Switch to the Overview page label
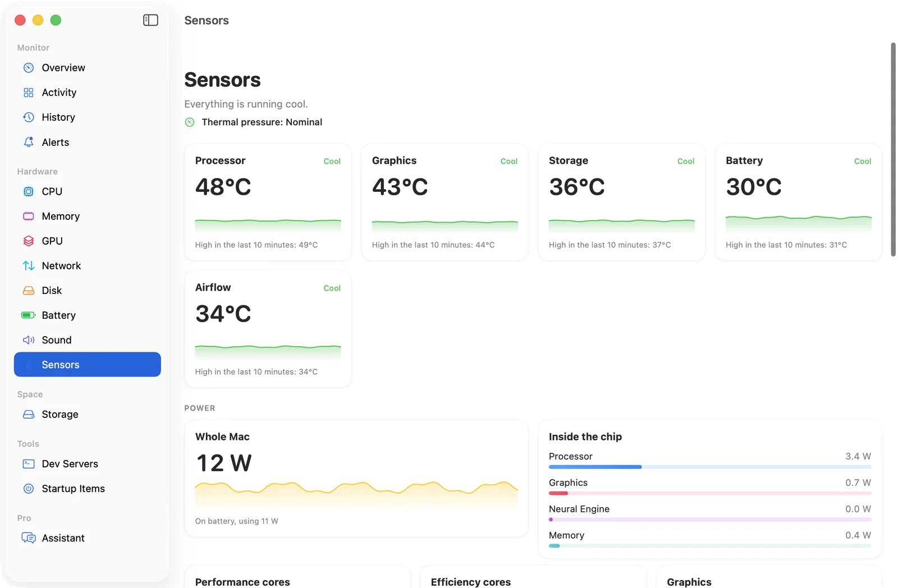Image resolution: width=898 pixels, height=588 pixels. click(x=63, y=68)
